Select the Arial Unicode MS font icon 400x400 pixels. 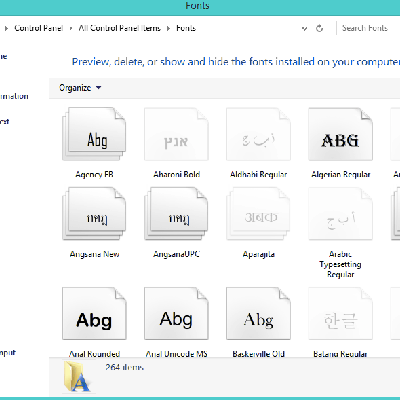(x=176, y=314)
